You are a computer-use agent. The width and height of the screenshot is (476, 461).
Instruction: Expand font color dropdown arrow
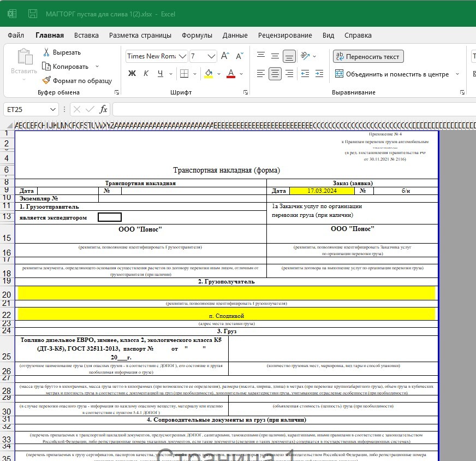241,74
